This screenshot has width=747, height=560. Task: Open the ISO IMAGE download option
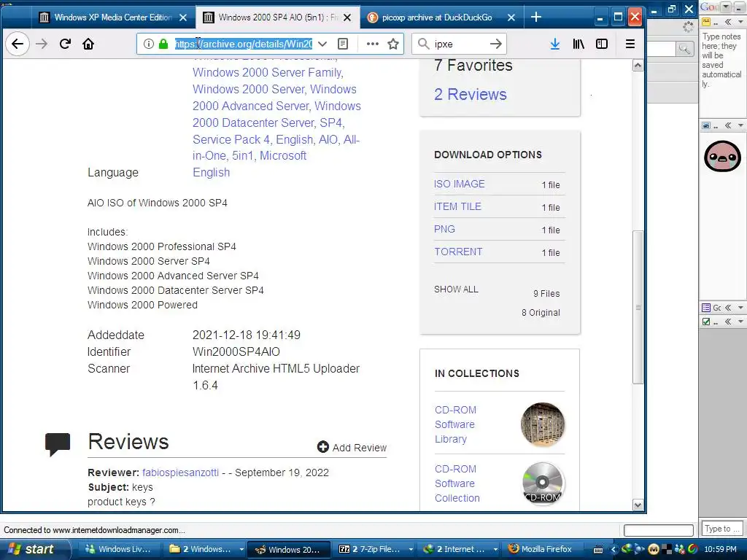pos(460,184)
